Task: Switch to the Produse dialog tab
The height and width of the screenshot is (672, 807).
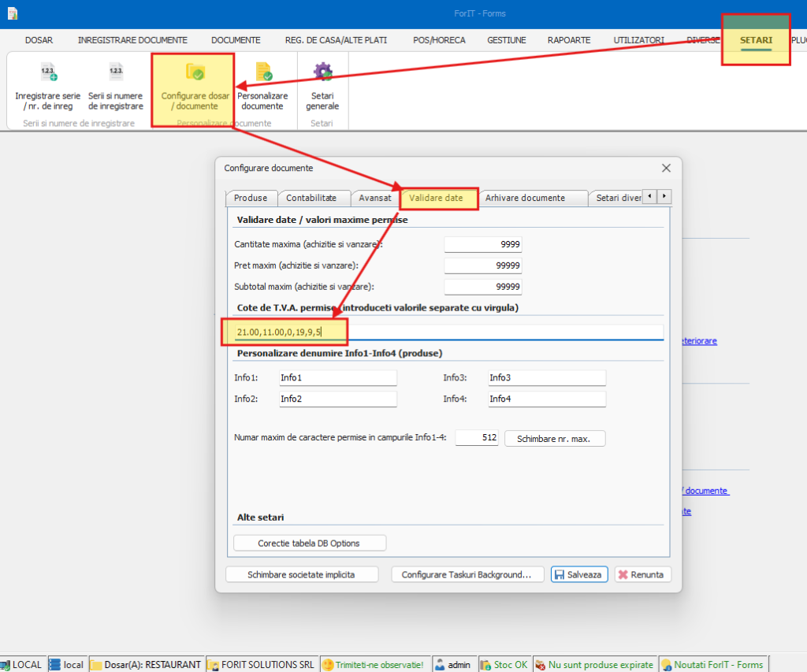Action: 251,198
